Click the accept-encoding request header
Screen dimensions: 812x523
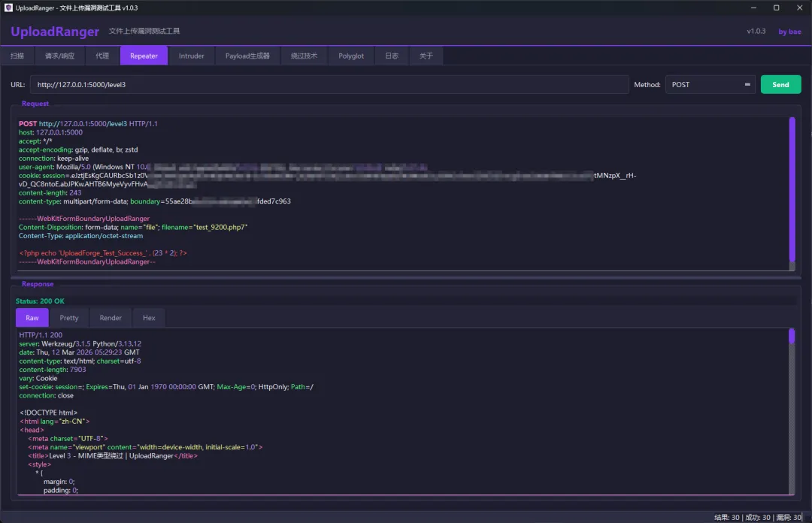click(x=78, y=150)
